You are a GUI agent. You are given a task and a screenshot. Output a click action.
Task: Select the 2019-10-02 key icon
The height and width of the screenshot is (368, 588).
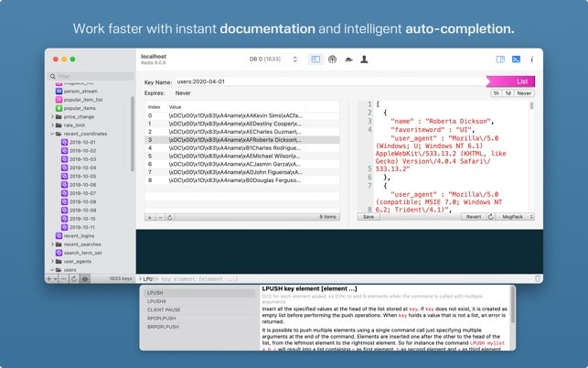tap(65, 151)
